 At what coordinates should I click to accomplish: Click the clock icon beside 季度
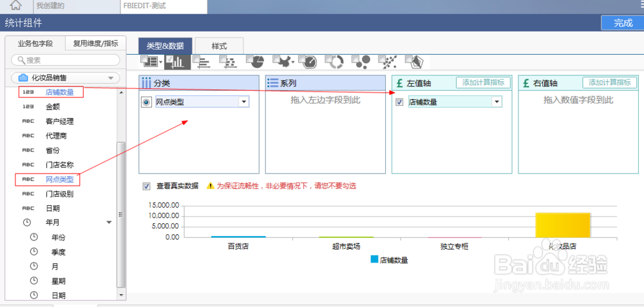point(34,252)
